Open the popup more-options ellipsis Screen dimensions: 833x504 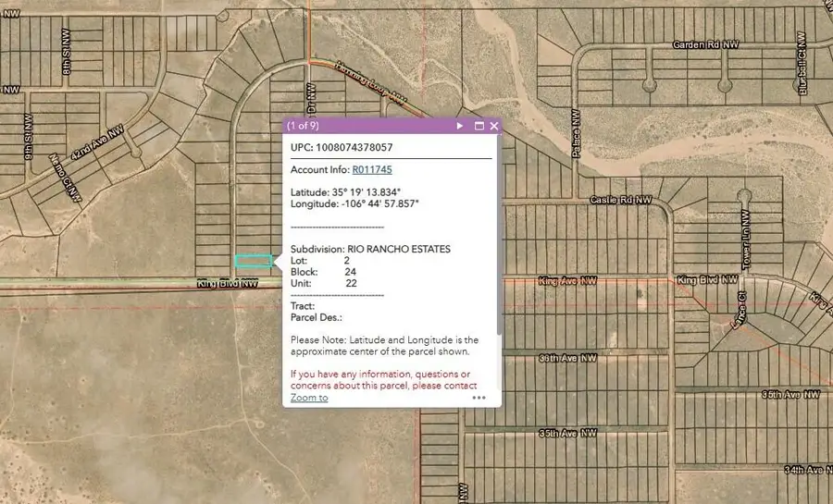click(x=479, y=398)
